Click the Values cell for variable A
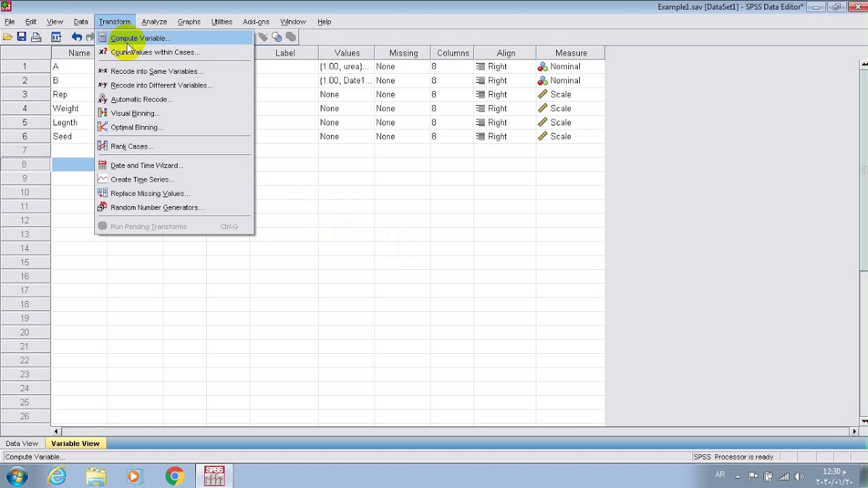 point(346,66)
